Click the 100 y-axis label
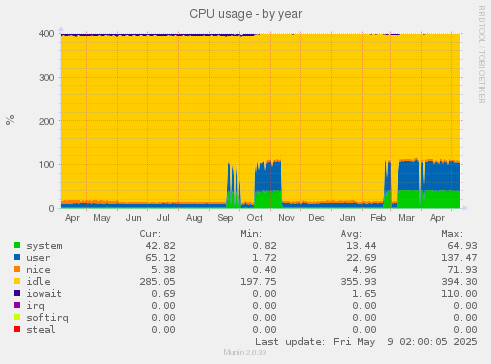 coord(47,165)
